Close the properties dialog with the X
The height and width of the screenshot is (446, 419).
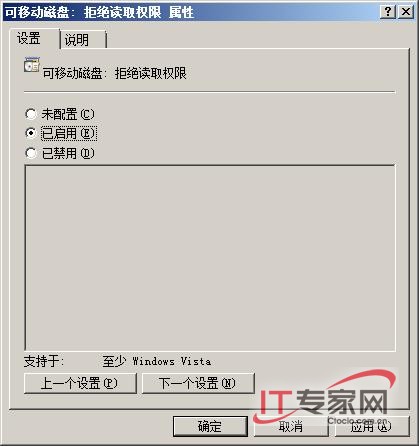(406, 12)
